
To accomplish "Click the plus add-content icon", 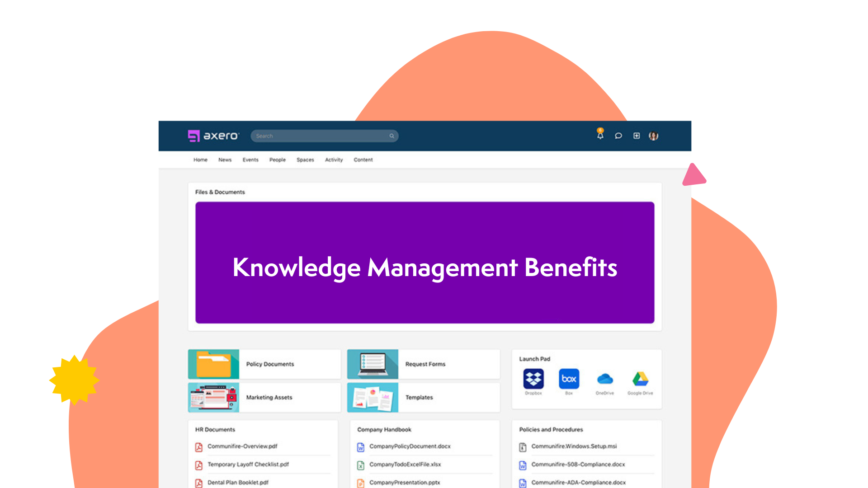I will click(636, 136).
